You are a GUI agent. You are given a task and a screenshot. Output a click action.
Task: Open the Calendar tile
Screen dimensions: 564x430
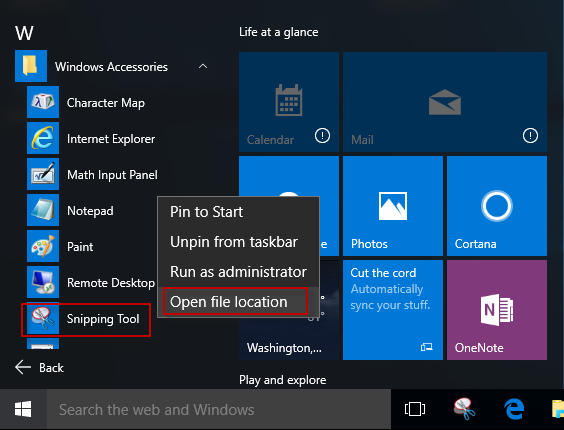[x=289, y=102]
